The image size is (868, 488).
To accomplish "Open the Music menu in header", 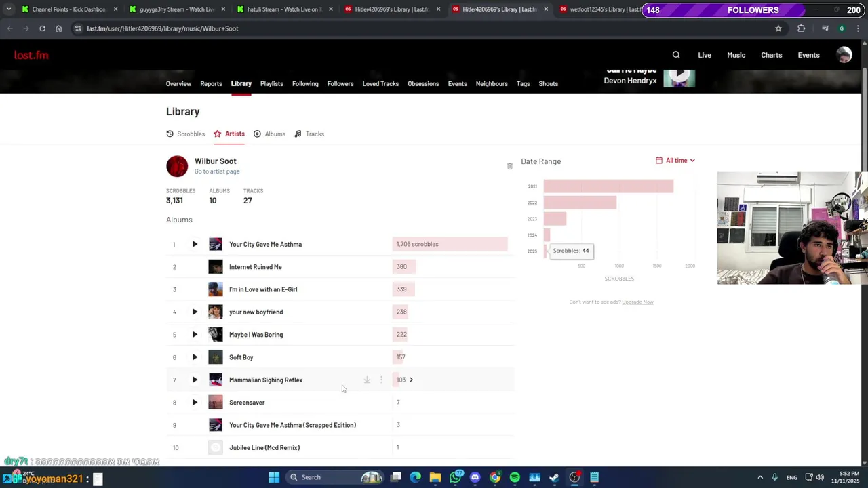I will tap(736, 55).
